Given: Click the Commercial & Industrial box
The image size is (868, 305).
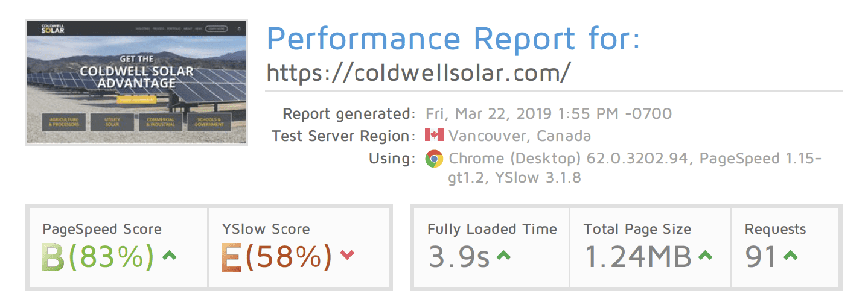Looking at the screenshot, I should (x=161, y=122).
